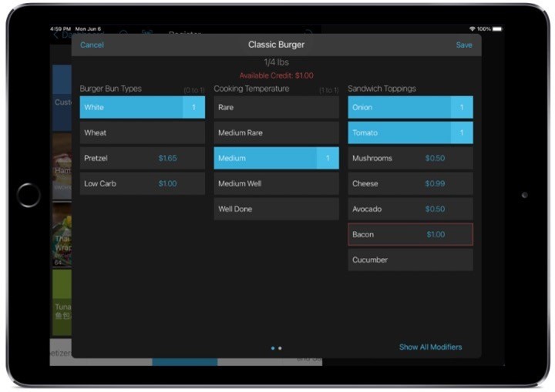Choose Medium Well temperature
The image size is (555, 392).
pyautogui.click(x=276, y=184)
